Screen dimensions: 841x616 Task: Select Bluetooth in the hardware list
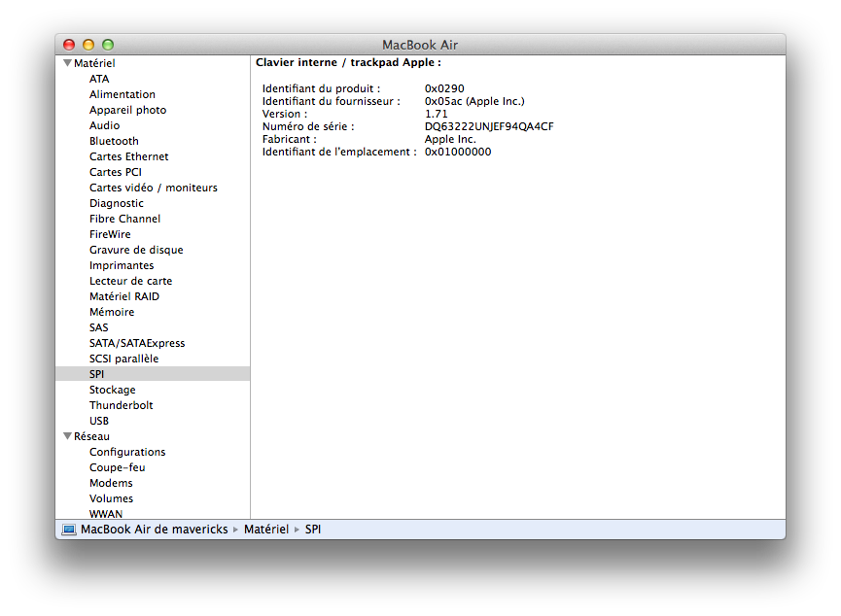(114, 141)
